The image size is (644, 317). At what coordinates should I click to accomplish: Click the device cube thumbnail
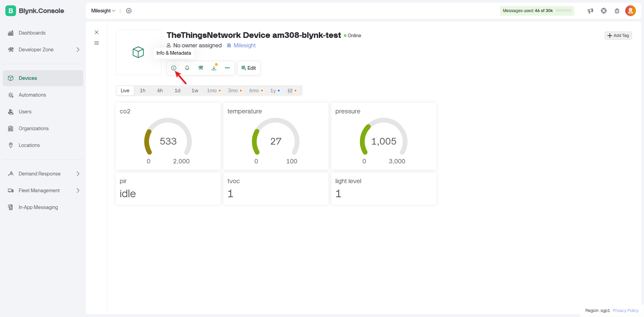[x=138, y=52]
